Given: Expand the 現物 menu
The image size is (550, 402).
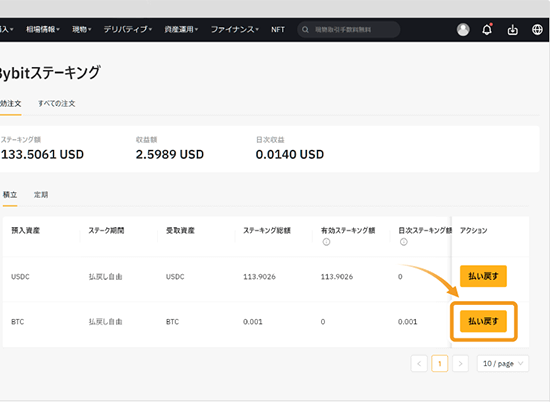Looking at the screenshot, I should tap(82, 29).
